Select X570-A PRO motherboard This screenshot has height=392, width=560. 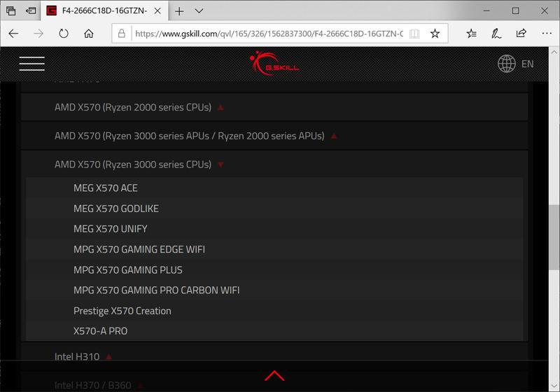pyautogui.click(x=274, y=331)
